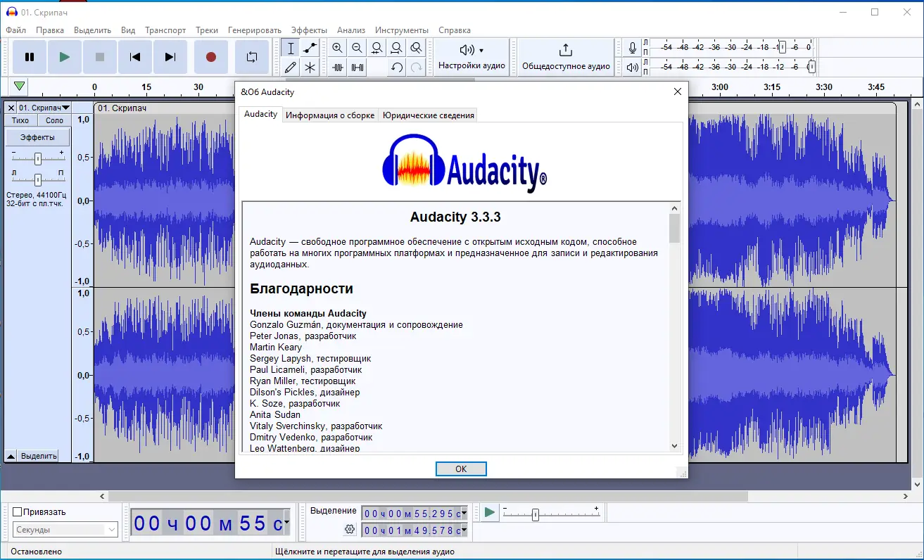The image size is (924, 560).
Task: Toggle the loop playback button
Action: (x=252, y=57)
